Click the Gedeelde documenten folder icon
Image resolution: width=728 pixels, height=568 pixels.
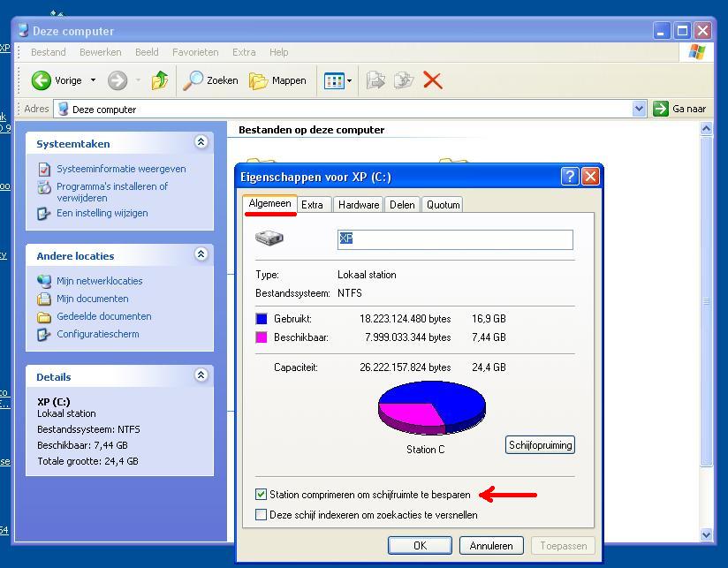coord(44,317)
